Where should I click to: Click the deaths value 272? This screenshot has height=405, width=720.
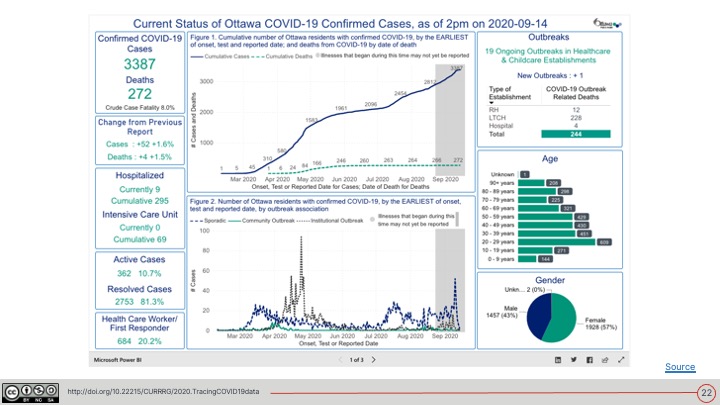click(x=140, y=94)
